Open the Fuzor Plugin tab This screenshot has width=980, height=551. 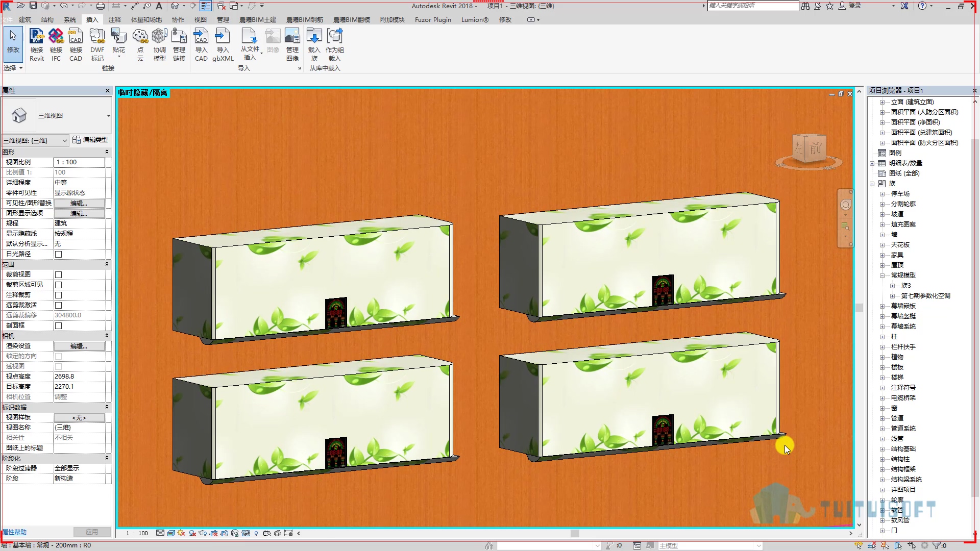pyautogui.click(x=433, y=20)
